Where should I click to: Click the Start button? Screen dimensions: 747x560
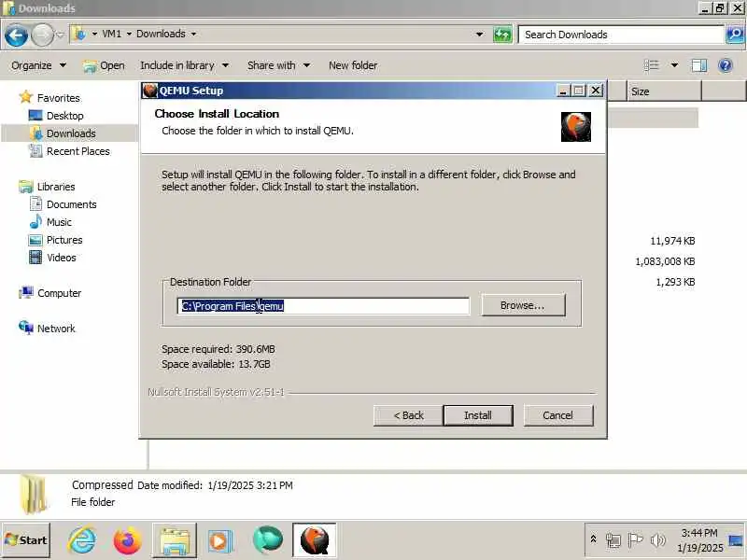pos(26,540)
